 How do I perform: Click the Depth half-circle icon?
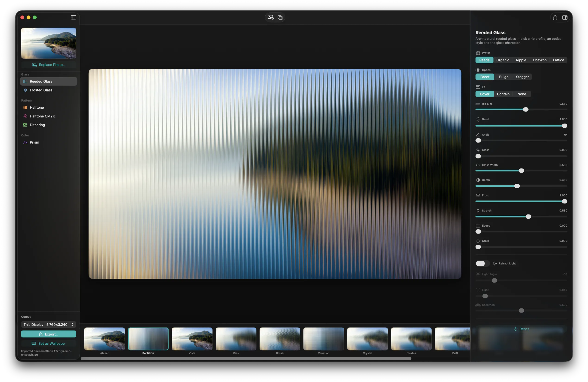click(x=478, y=180)
